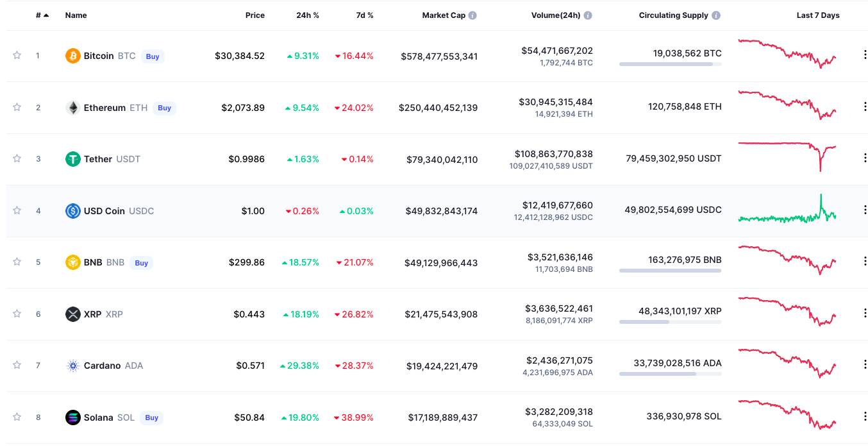Viewport: 868px width, 447px height.
Task: Click Bitcoin price $30,384.52
Action: [240, 56]
